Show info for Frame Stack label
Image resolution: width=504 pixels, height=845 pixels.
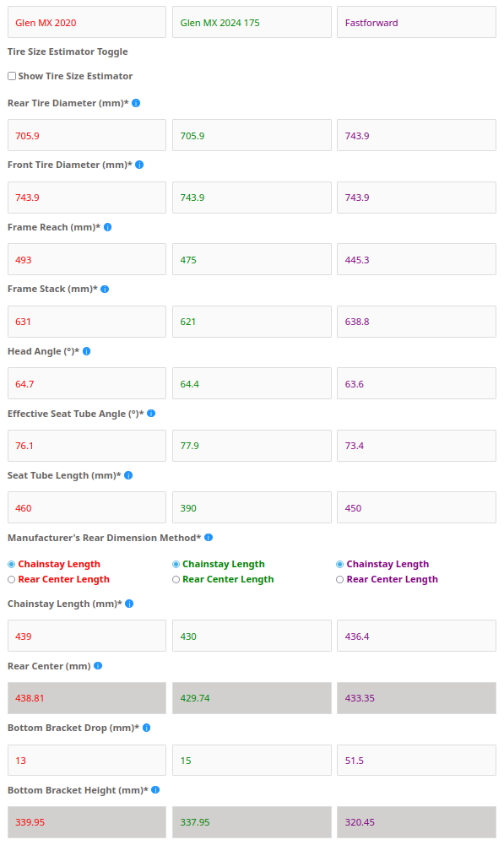106,290
